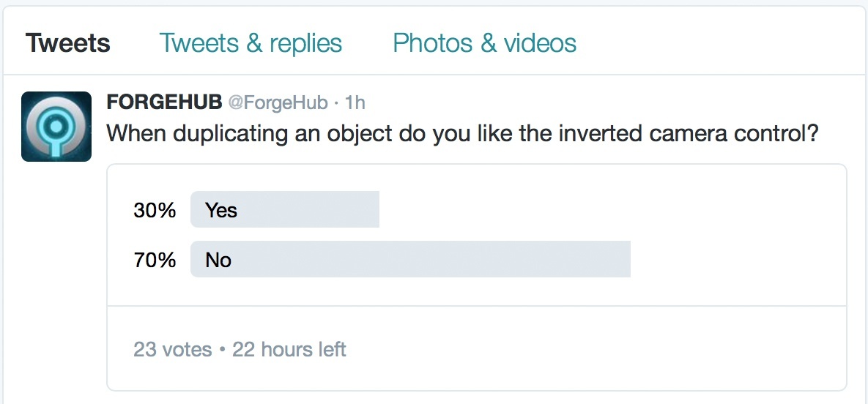The height and width of the screenshot is (404, 868).
Task: Open the FORGEHUB display name link
Action: (x=164, y=102)
